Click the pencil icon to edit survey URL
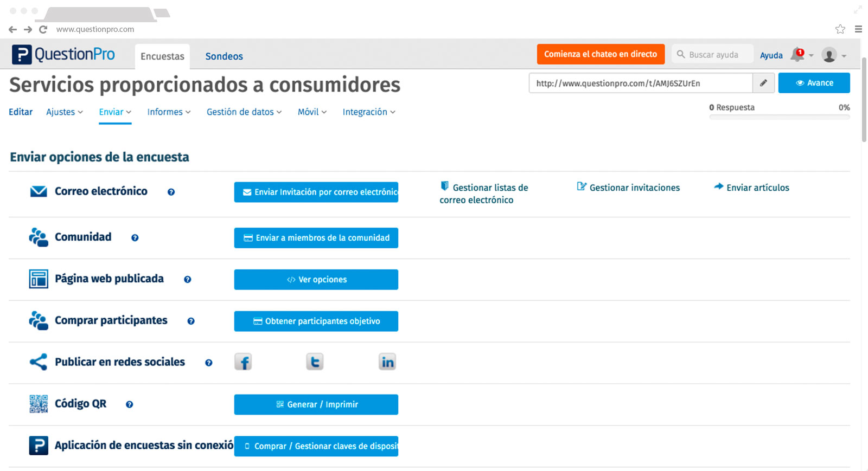Screen dimensions: 868x471 click(763, 83)
